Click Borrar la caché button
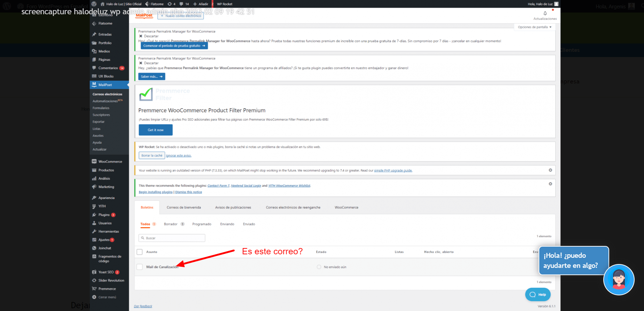 tap(152, 155)
